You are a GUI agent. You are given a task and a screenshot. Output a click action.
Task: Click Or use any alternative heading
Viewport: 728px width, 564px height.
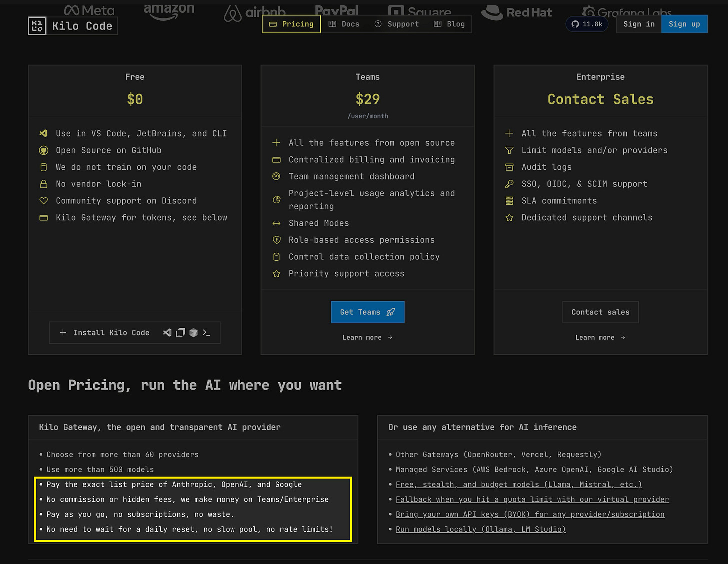coord(482,427)
